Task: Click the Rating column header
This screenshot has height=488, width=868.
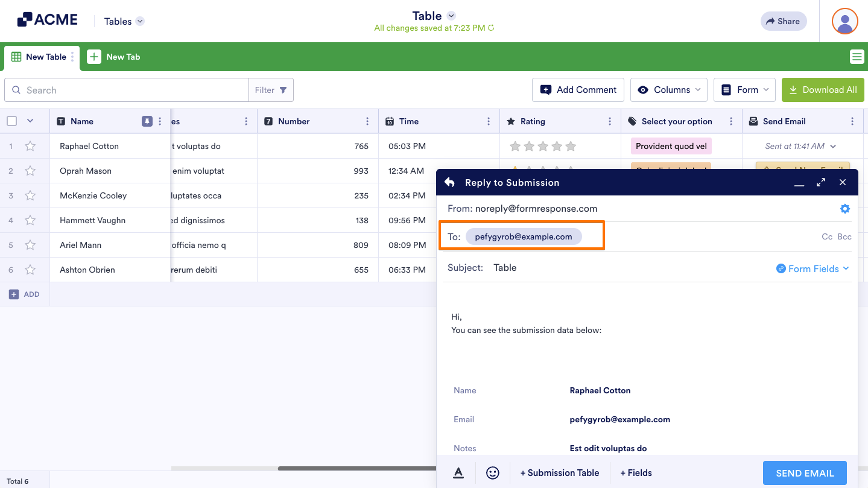Action: pyautogui.click(x=560, y=121)
